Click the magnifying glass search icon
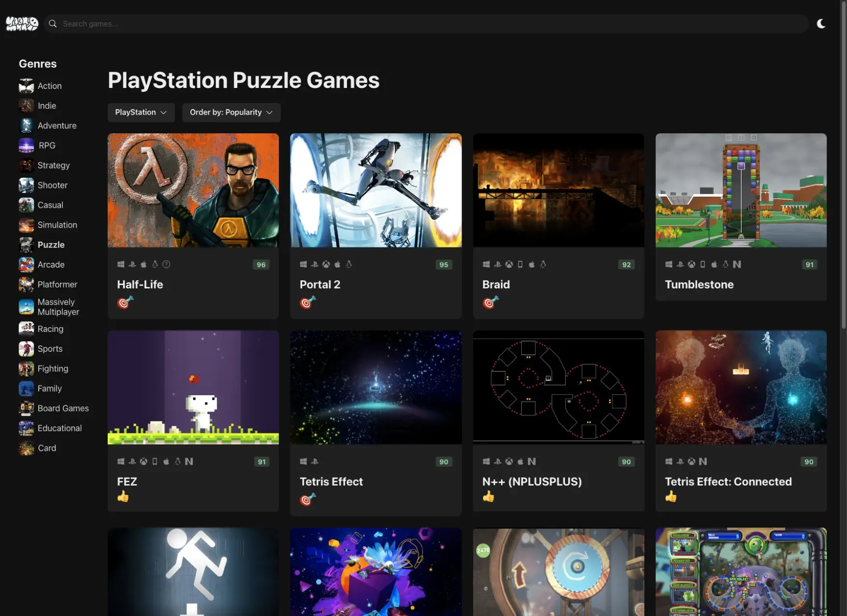The width and height of the screenshot is (847, 616). pos(52,23)
